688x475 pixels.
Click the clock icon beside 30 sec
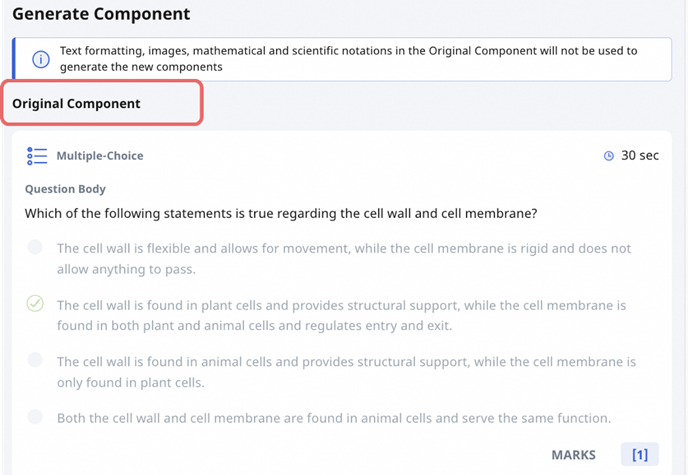pyautogui.click(x=609, y=156)
